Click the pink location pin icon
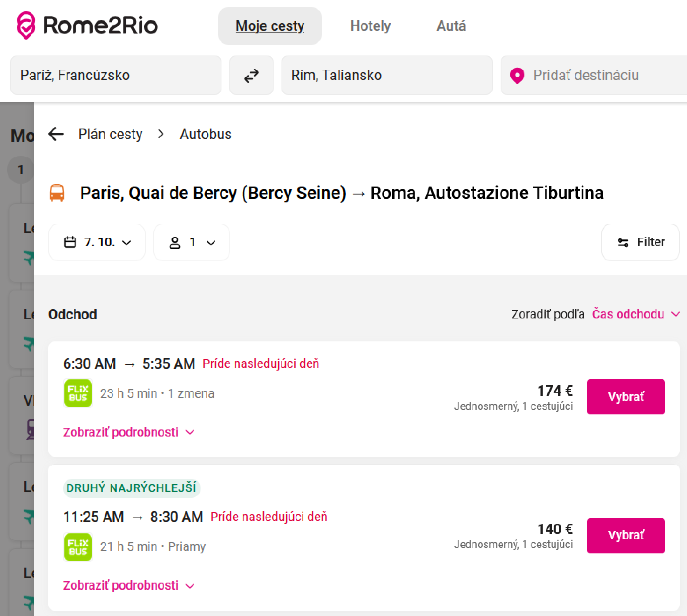Screen dimensions: 687x616 coord(517,76)
